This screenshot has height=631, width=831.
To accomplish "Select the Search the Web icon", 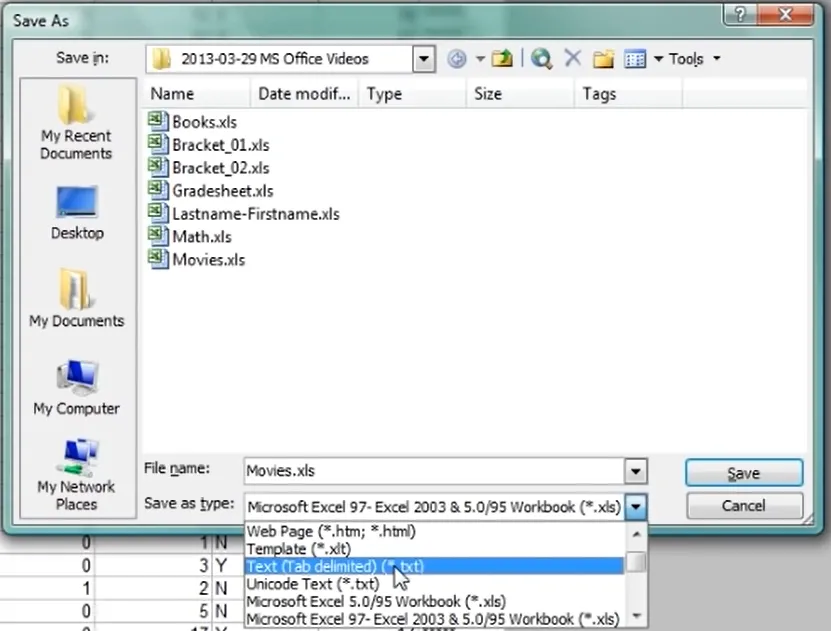I will [x=541, y=58].
